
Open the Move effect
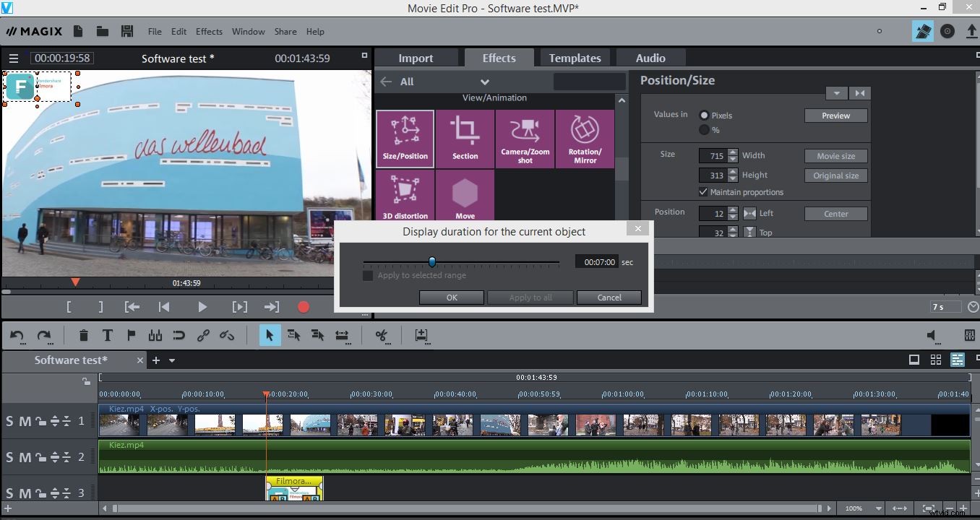(x=465, y=195)
